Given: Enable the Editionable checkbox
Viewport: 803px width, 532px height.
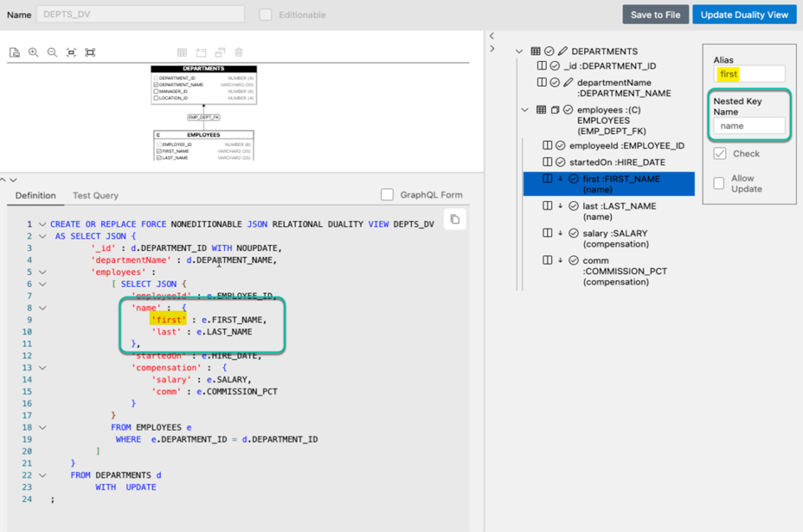Looking at the screenshot, I should [265, 15].
